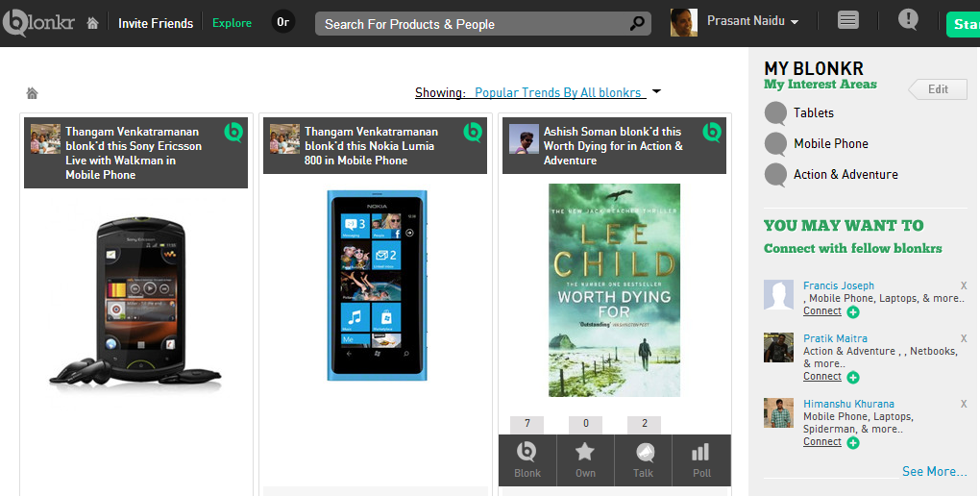Click the breadcrumb home icon
Screen dimensions: 980x496
coord(32,93)
